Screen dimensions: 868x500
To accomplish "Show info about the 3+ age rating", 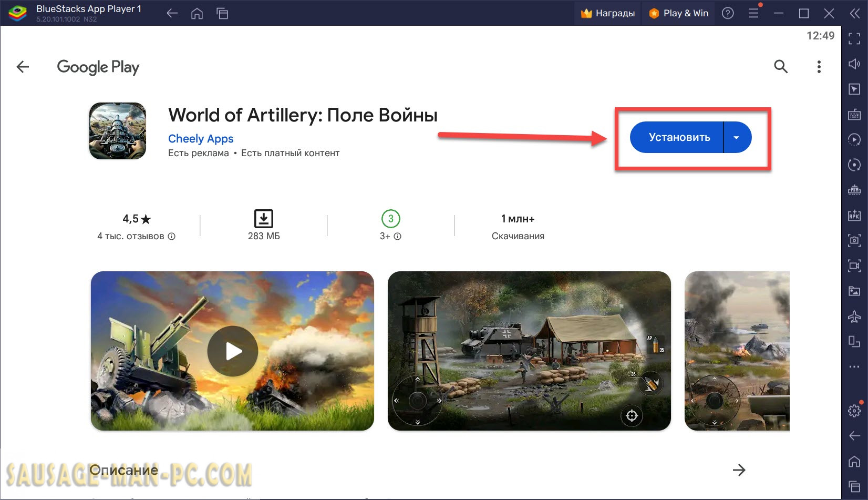I will pyautogui.click(x=398, y=237).
